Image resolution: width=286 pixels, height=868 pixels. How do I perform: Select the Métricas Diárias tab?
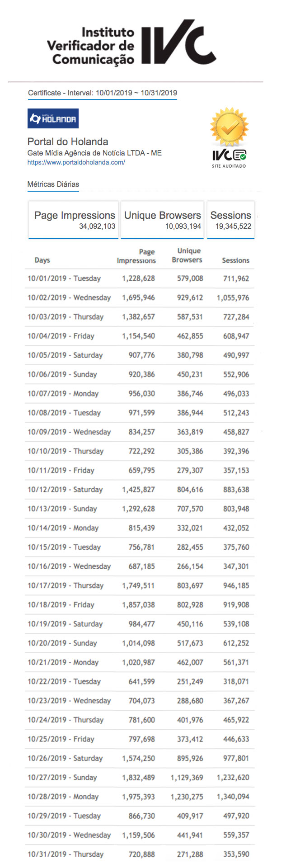(53, 184)
